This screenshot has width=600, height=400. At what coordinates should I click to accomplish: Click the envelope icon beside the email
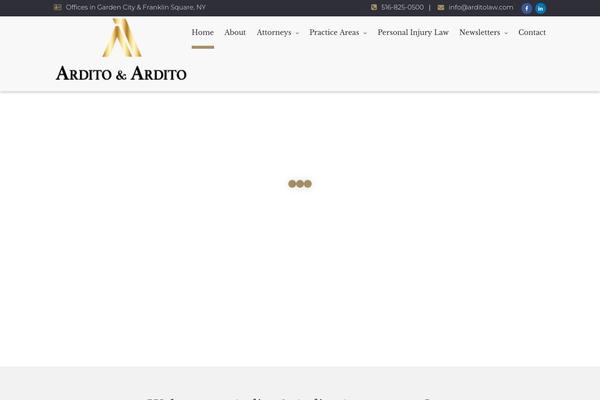pos(441,7)
